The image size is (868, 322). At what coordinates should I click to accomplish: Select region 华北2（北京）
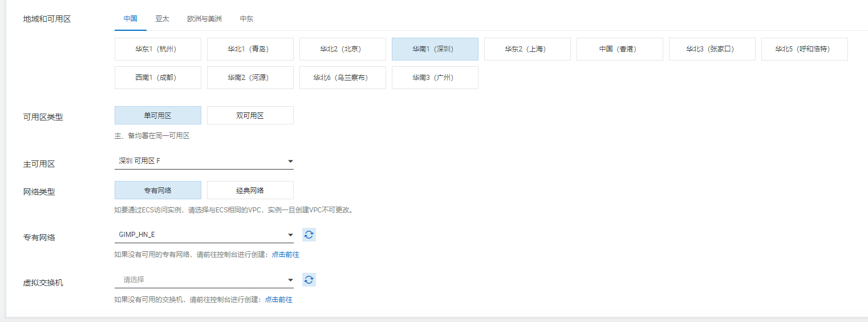point(343,49)
